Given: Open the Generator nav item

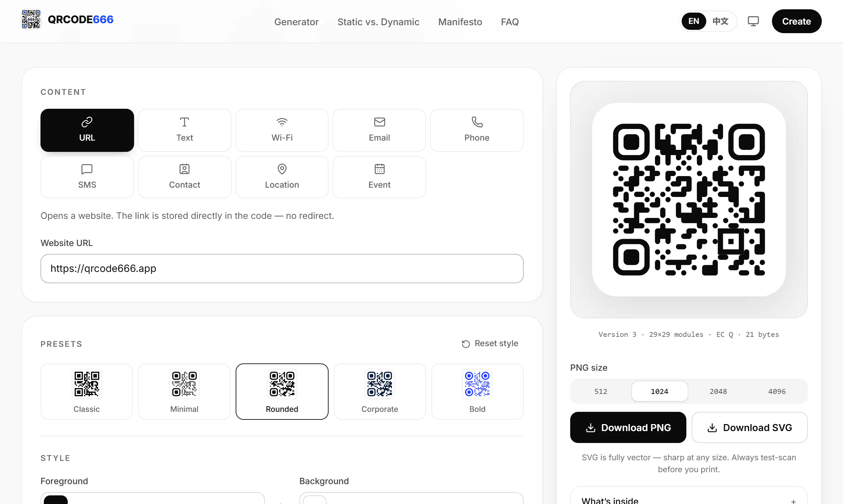Looking at the screenshot, I should tap(296, 22).
